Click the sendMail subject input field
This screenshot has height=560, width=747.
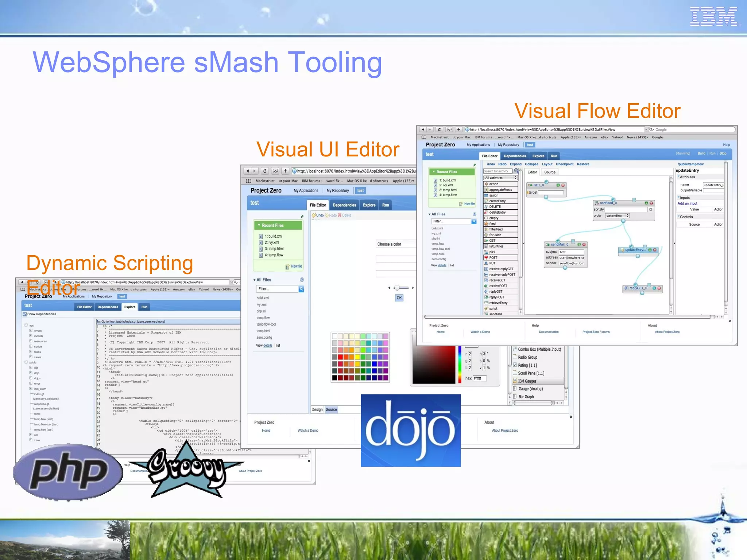571,252
